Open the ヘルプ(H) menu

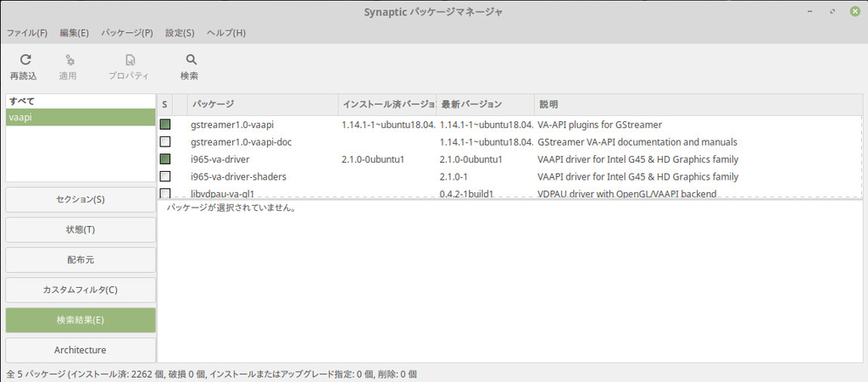point(226,33)
